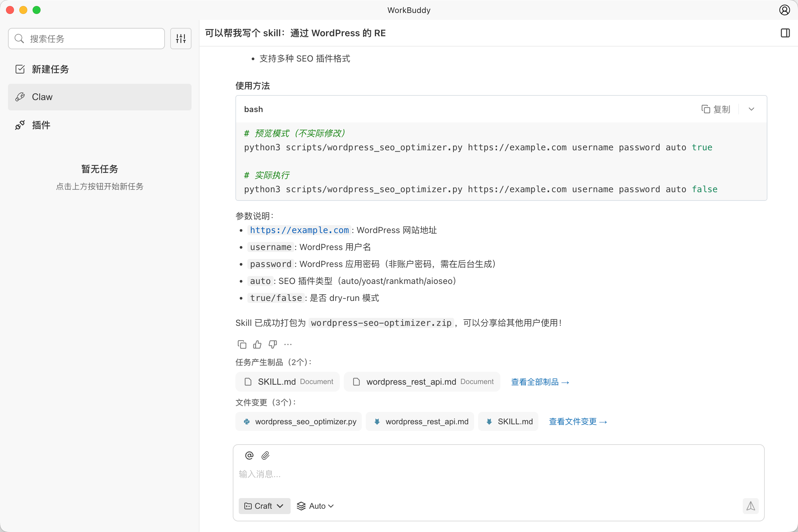Click the 输入消息 message input area

tap(498, 474)
